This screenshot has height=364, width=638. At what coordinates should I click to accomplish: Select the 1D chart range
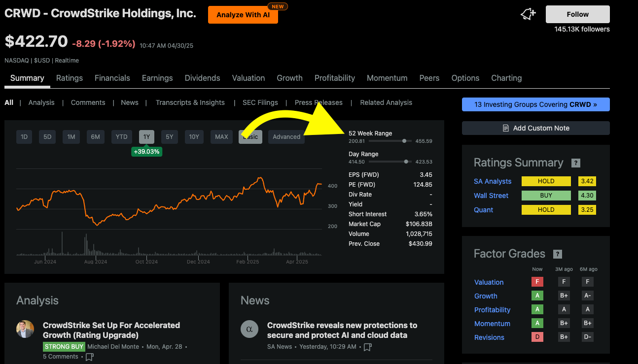coord(24,137)
